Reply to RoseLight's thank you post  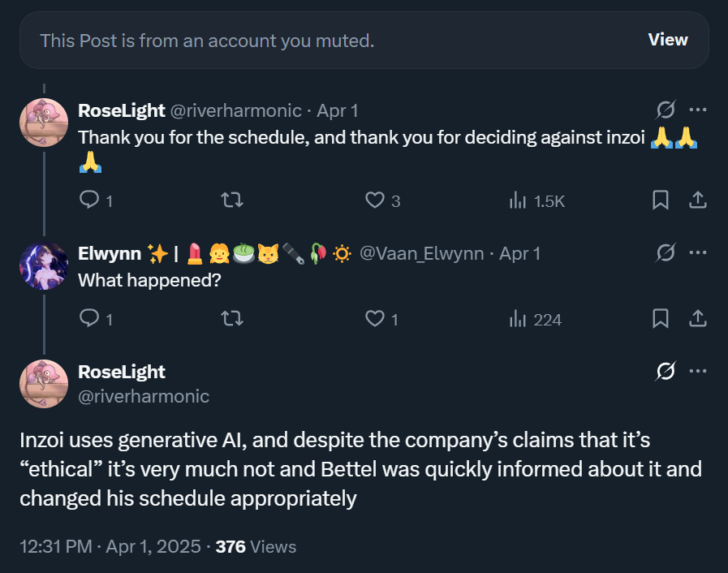coord(89,200)
